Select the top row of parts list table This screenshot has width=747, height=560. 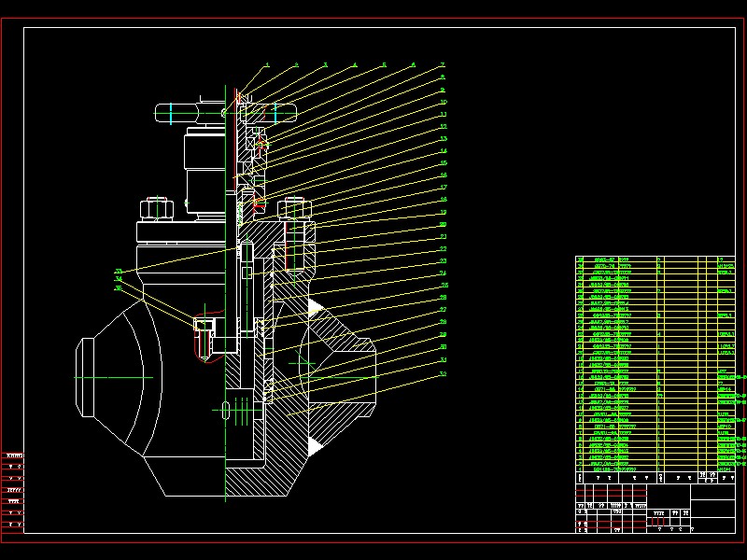654,259
